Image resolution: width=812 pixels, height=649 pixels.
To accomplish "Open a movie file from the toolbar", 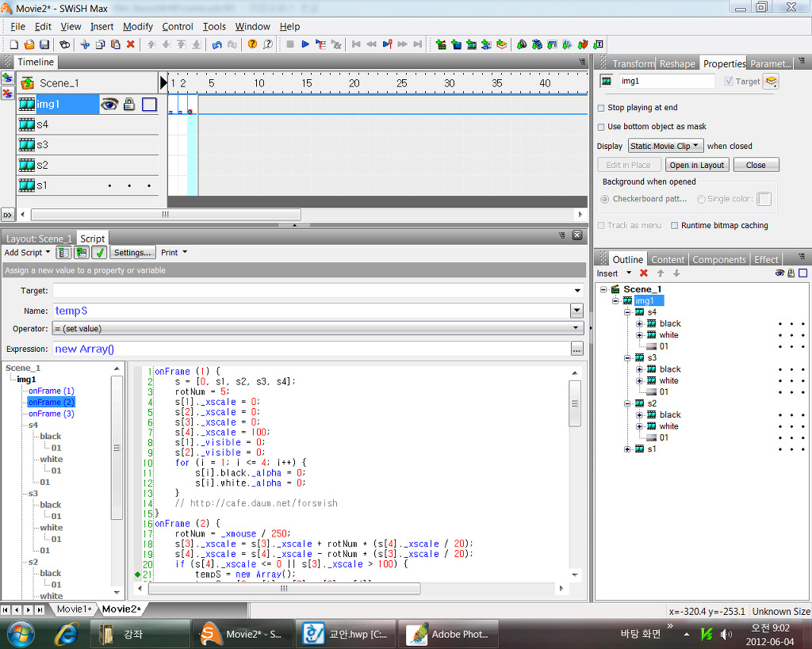I will tap(29, 44).
